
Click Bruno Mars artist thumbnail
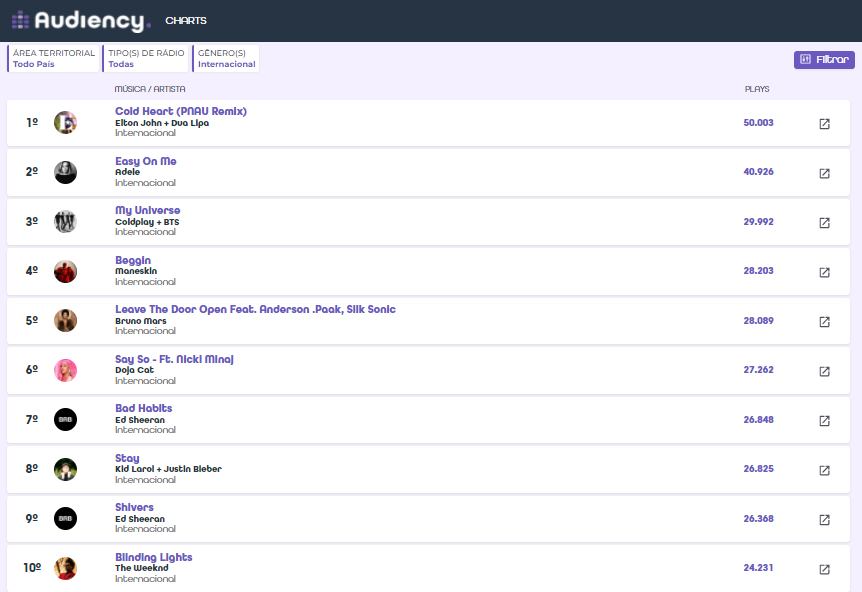pos(65,320)
